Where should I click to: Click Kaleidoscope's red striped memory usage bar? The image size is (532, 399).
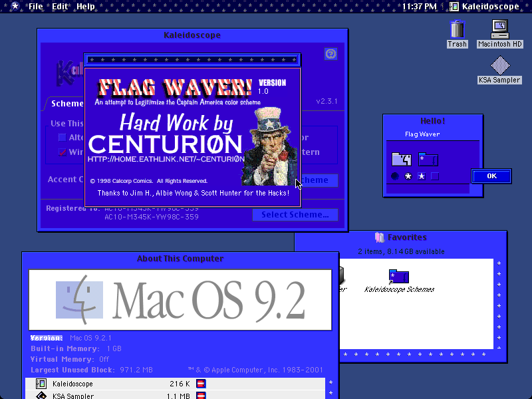(201, 384)
